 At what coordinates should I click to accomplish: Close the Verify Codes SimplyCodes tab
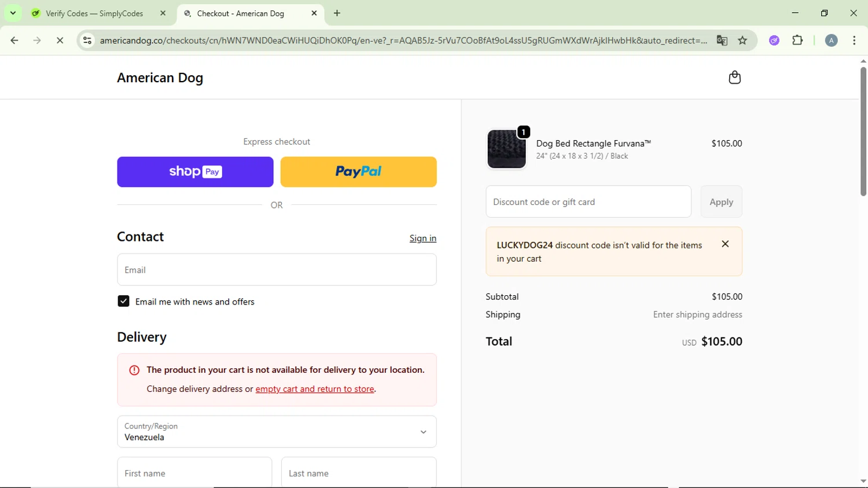163,13
